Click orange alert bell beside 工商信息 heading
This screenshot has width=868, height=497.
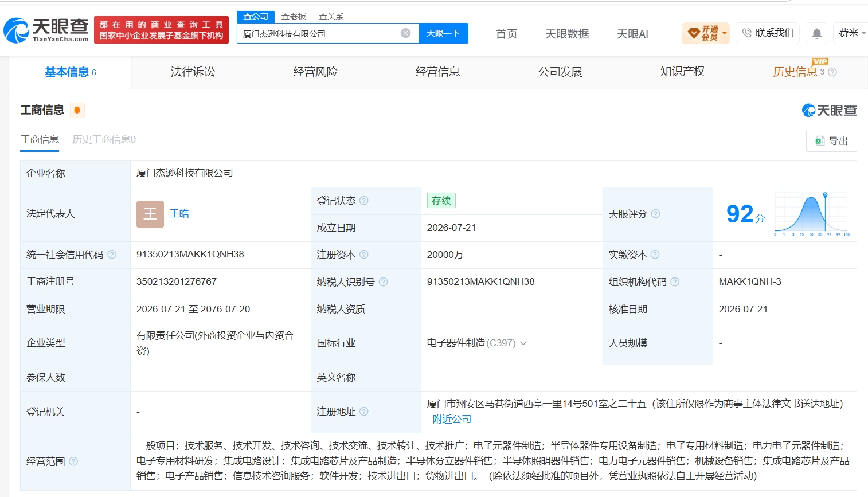(x=77, y=110)
